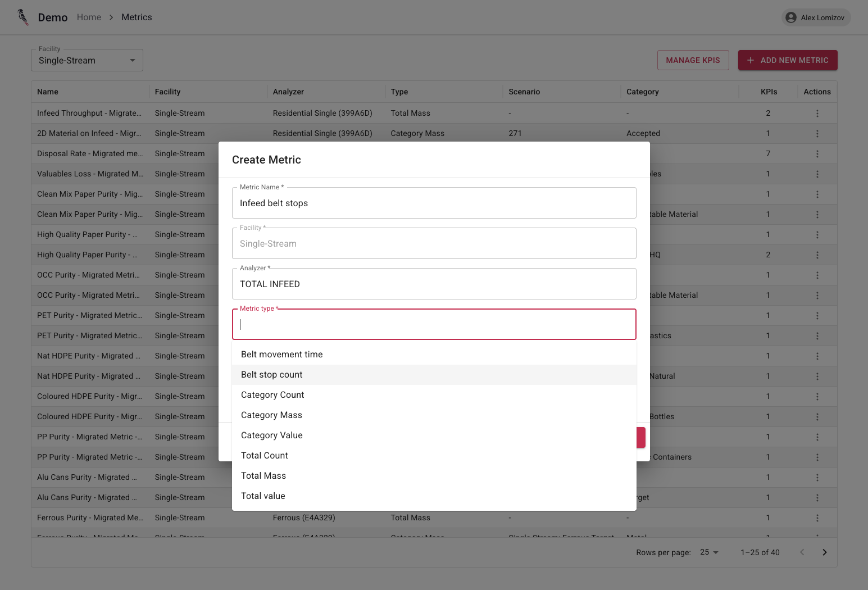Click the plus icon on Add New Metric
Screen dimensions: 868x590
pyautogui.click(x=751, y=60)
